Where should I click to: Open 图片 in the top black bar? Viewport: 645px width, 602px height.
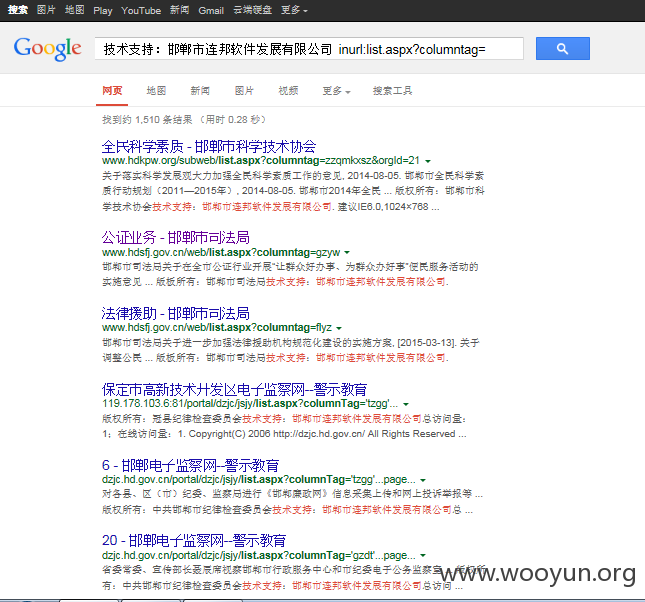[x=46, y=10]
